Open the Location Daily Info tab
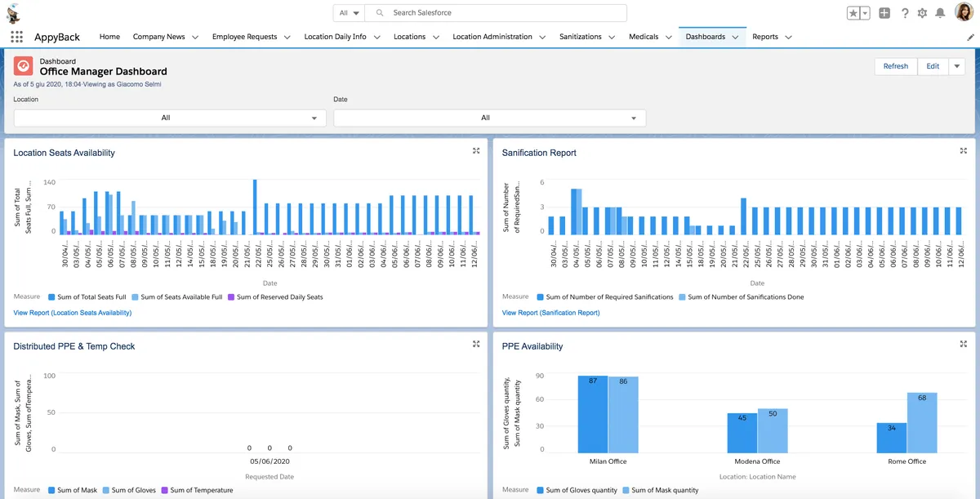This screenshot has width=980, height=499. (335, 37)
